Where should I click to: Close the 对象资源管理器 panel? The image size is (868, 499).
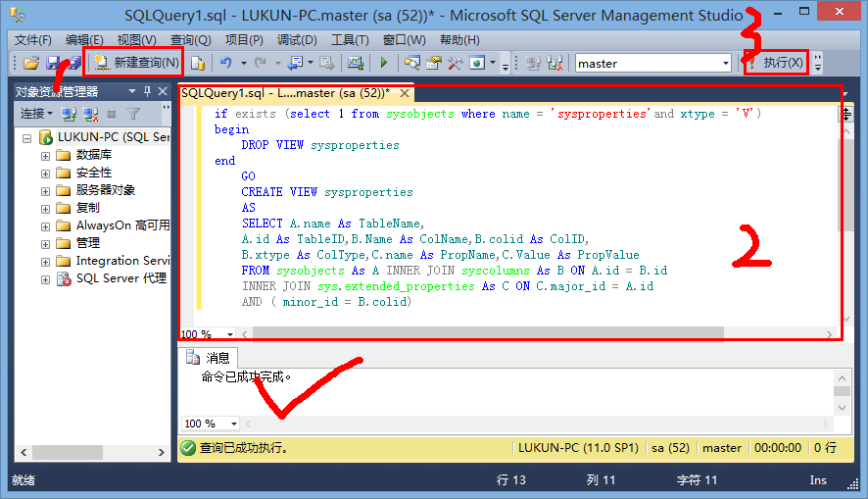[x=163, y=91]
